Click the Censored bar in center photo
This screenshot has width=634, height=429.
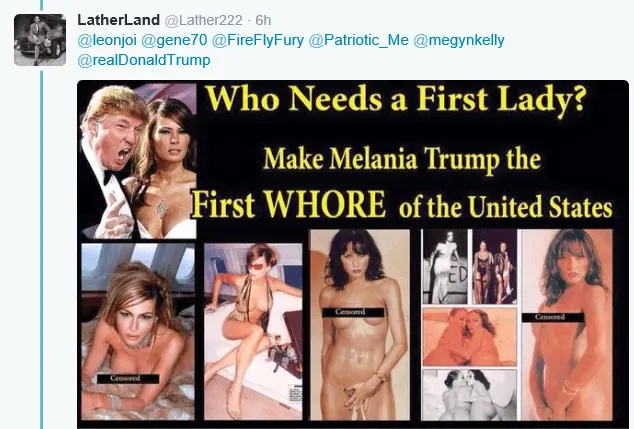pyautogui.click(x=351, y=312)
